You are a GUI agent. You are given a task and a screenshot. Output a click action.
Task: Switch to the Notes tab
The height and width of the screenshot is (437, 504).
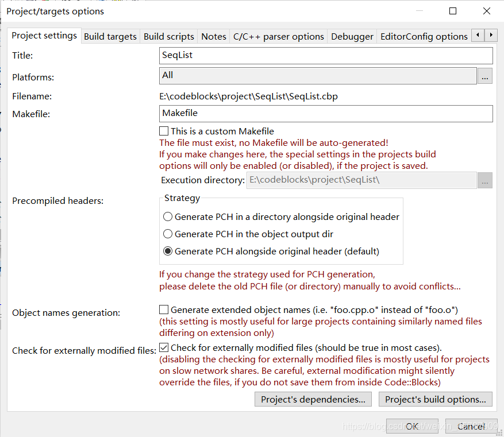click(x=213, y=36)
